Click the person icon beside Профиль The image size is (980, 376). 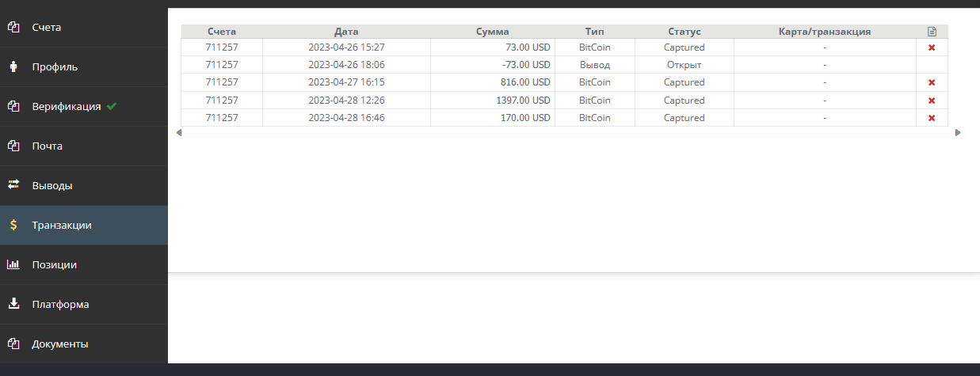(x=13, y=66)
